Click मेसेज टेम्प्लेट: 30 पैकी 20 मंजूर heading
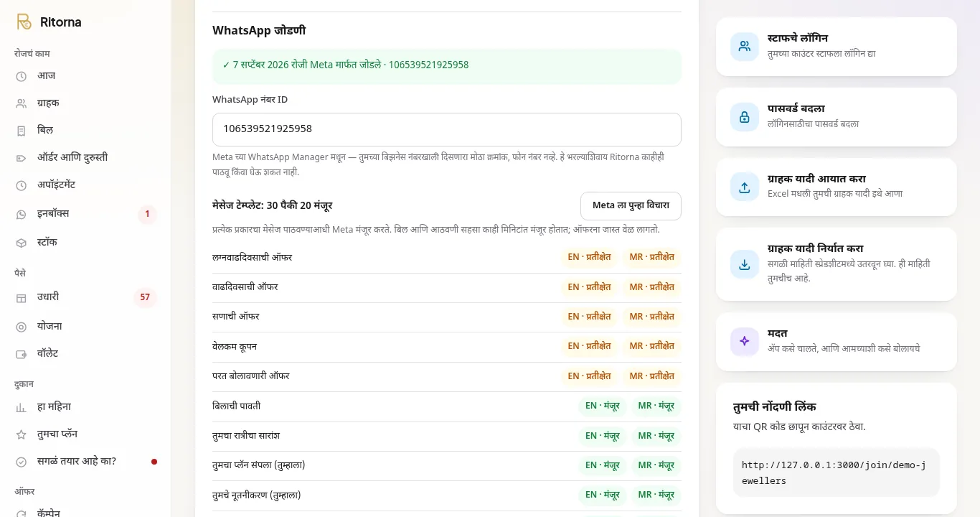The width and height of the screenshot is (980, 517). point(273,206)
